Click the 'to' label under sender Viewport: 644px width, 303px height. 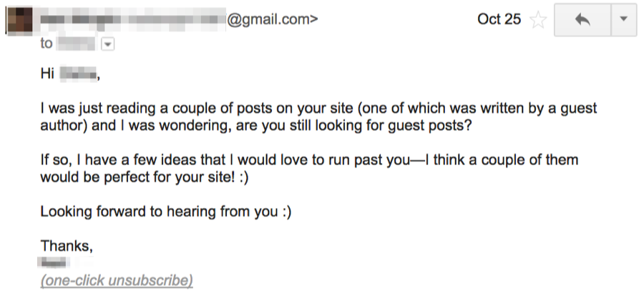(47, 44)
